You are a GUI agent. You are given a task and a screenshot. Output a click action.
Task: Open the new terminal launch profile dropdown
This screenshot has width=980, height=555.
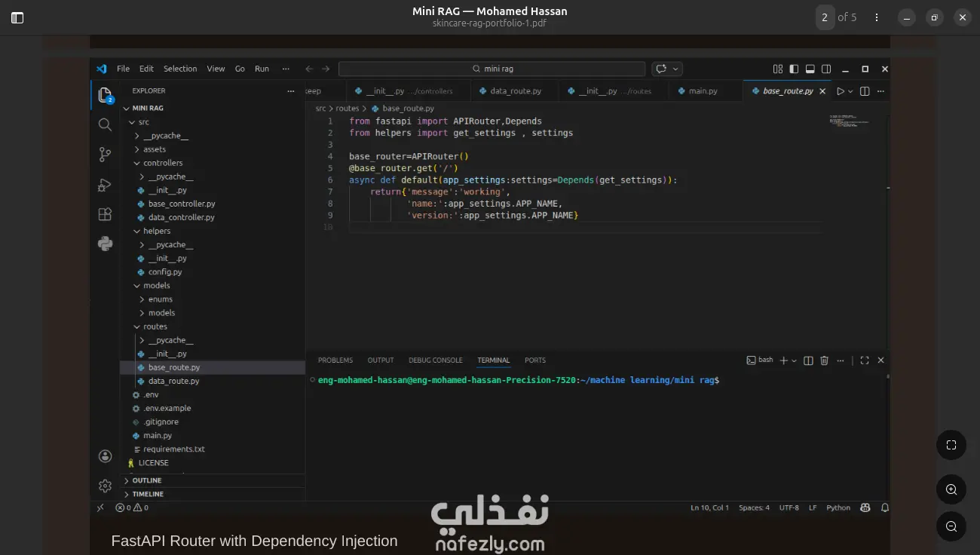click(x=794, y=360)
